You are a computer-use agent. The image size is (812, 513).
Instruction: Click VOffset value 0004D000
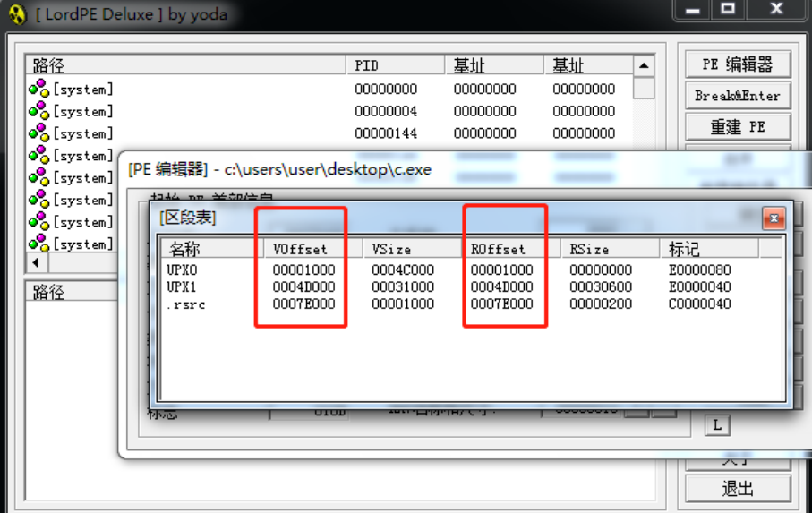point(304,286)
